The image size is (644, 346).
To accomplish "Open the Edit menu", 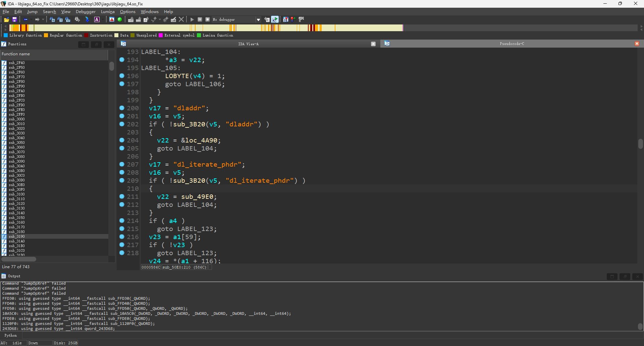I will coord(18,11).
